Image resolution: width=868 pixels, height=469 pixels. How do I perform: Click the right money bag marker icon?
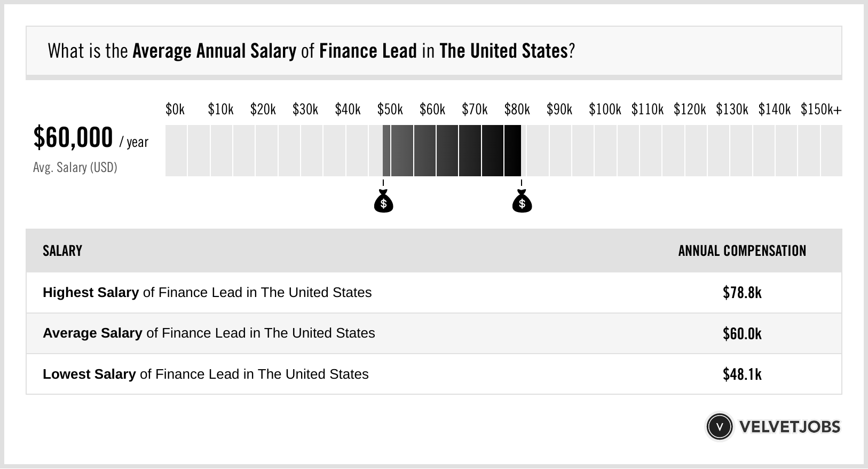pyautogui.click(x=522, y=201)
